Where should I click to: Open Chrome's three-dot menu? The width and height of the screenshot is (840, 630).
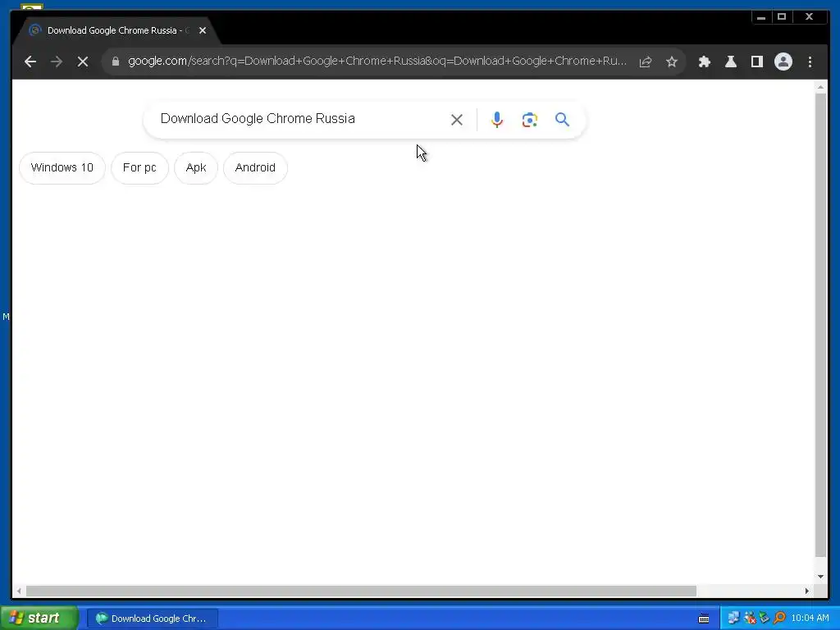tap(810, 62)
